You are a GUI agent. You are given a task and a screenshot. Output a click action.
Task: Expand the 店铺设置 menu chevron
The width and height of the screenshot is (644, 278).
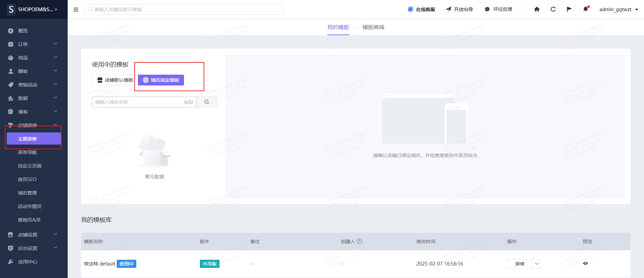(x=55, y=234)
